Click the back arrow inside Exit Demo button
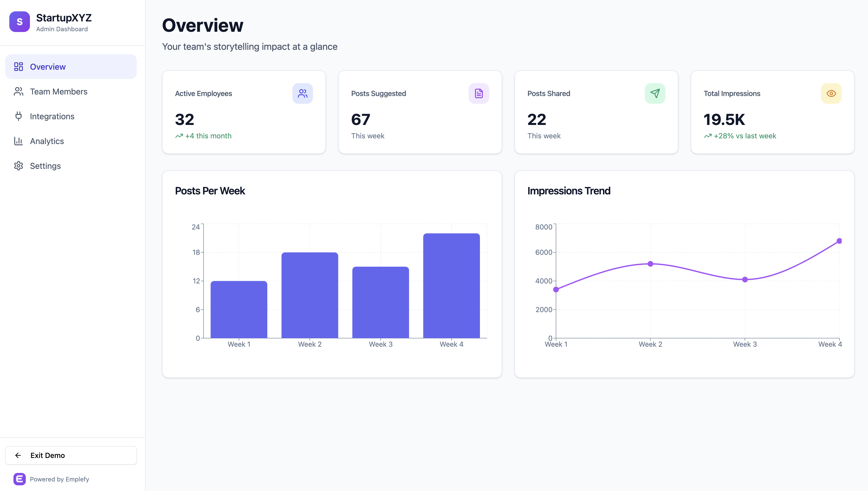The width and height of the screenshot is (868, 491). point(19,455)
